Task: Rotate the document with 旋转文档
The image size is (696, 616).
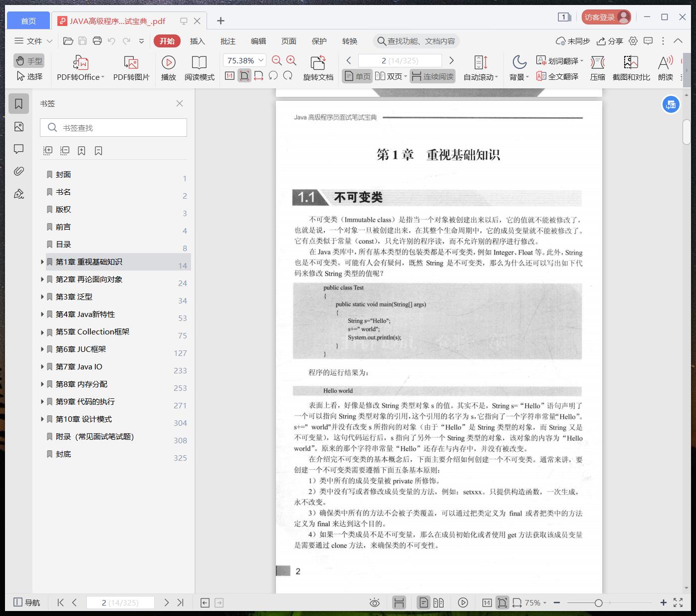Action: click(x=318, y=68)
